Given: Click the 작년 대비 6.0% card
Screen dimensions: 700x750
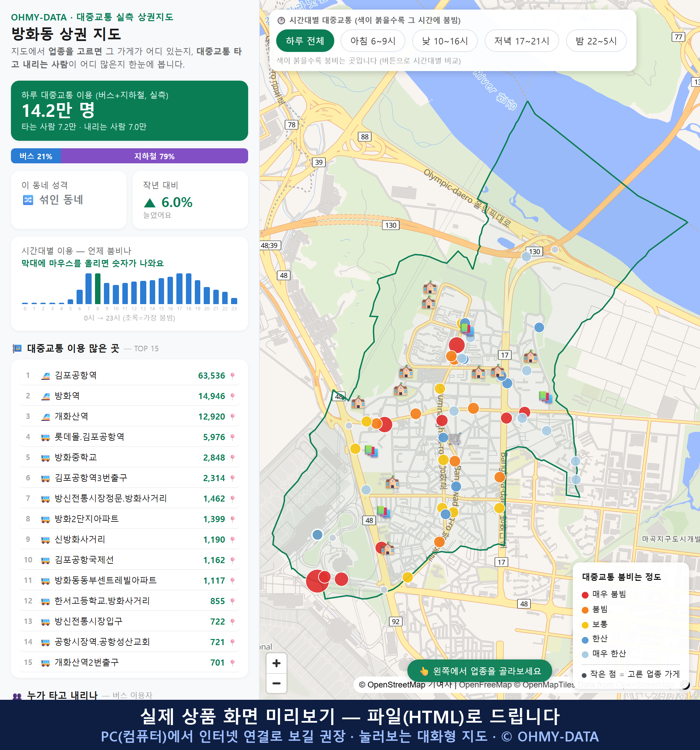Looking at the screenshot, I should pos(190,200).
